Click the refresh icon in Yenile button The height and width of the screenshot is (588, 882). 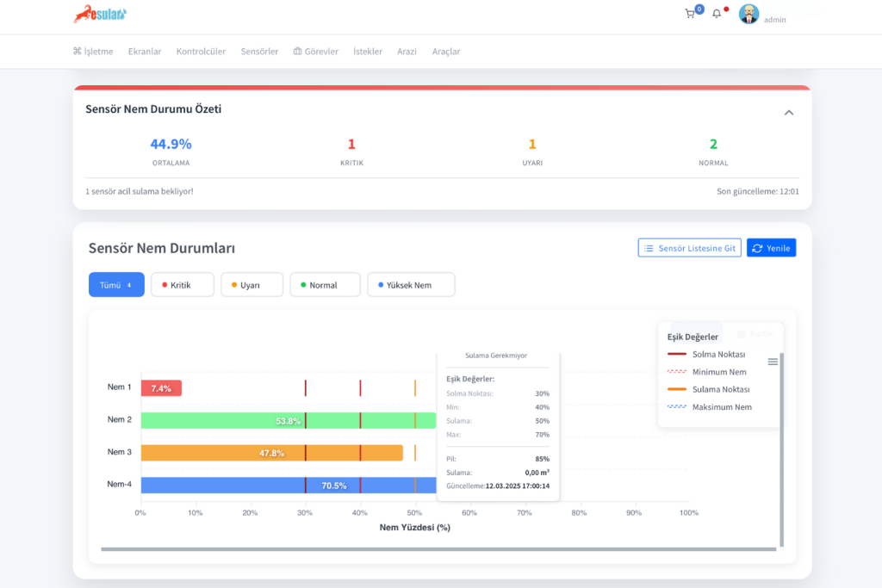point(757,248)
